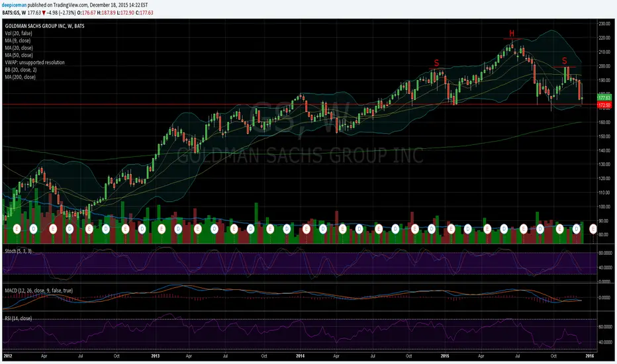Click the 90.00 price axis label
The image size is (617, 364).
click(x=605, y=221)
